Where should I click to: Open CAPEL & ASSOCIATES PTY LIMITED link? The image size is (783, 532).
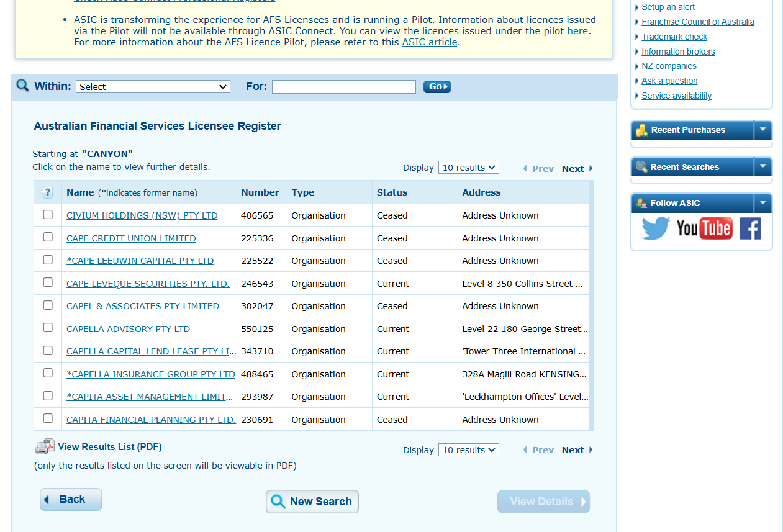pyautogui.click(x=143, y=306)
